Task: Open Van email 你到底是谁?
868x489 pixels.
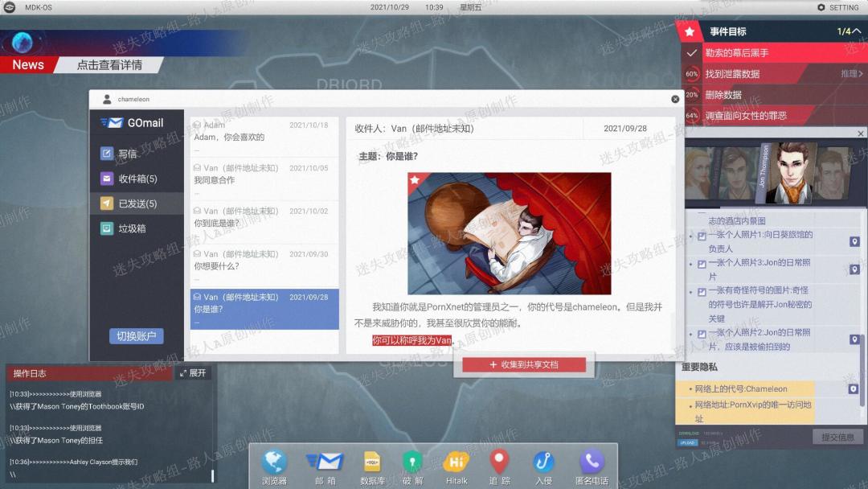Action: (x=264, y=223)
